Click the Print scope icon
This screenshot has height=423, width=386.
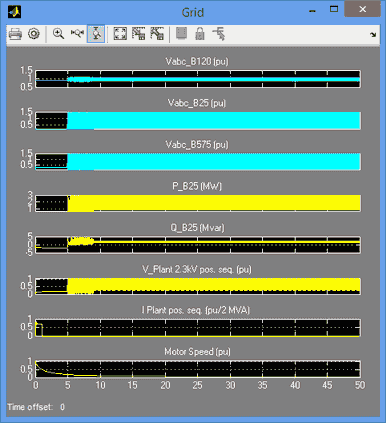click(x=15, y=34)
